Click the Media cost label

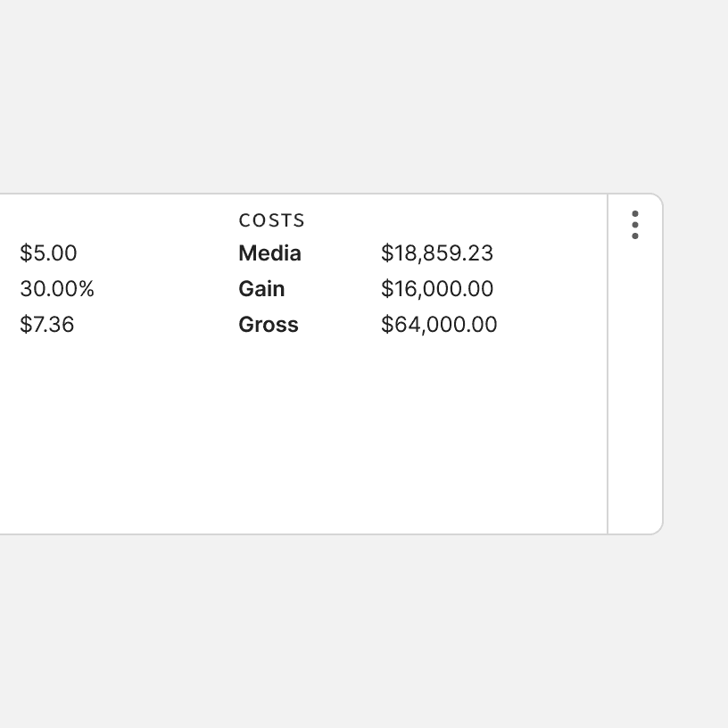pos(269,253)
